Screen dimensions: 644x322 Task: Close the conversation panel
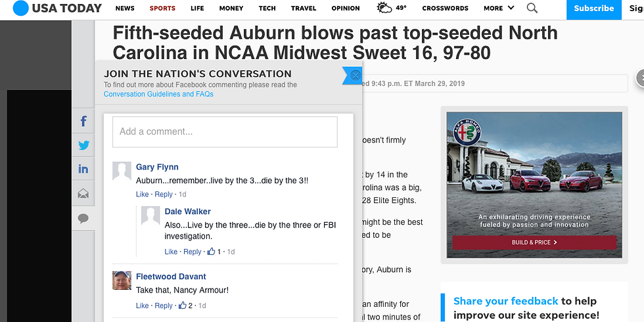tap(356, 75)
